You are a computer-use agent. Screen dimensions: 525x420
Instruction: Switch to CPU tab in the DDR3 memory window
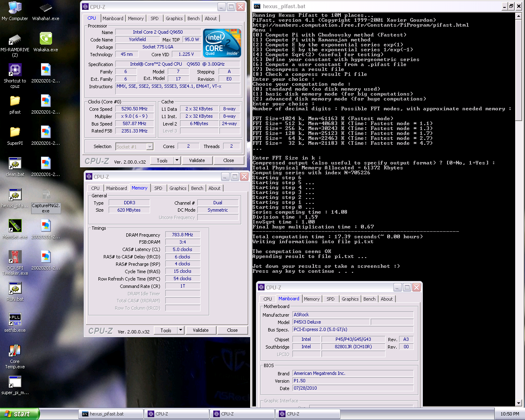tap(95, 188)
